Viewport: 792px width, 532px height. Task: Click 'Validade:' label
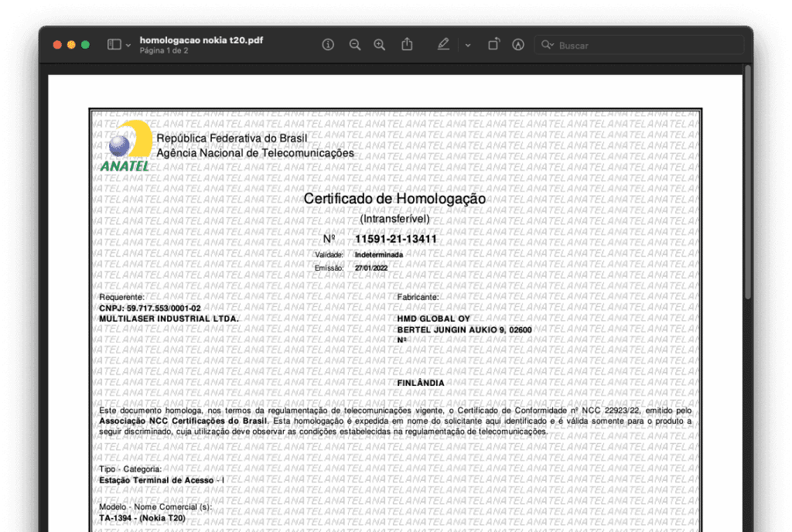[329, 255]
